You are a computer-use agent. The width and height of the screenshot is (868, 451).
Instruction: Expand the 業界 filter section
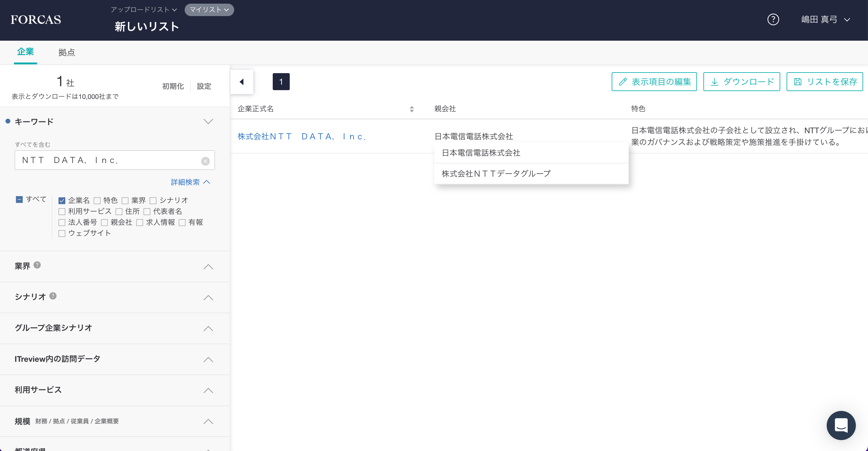coord(208,266)
